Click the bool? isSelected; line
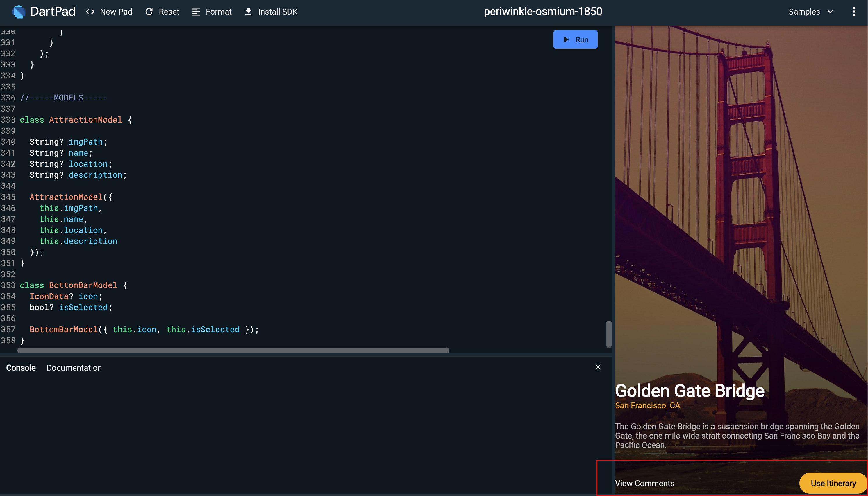 [71, 307]
